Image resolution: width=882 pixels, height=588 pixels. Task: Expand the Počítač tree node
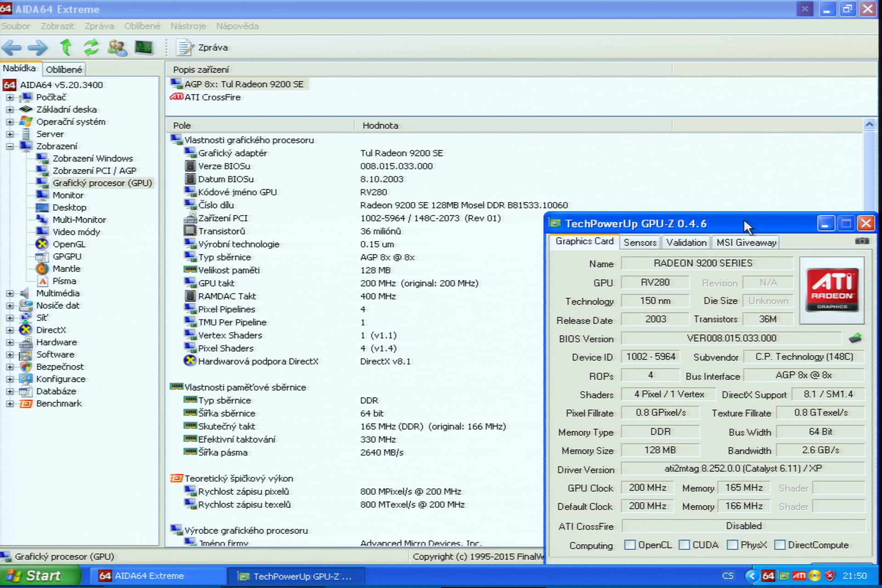[10, 97]
